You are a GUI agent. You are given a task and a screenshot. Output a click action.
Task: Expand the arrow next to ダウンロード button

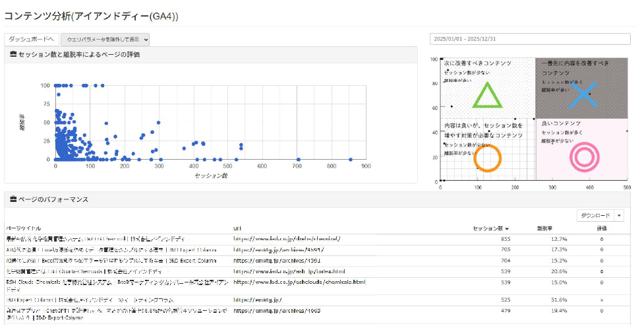click(619, 216)
